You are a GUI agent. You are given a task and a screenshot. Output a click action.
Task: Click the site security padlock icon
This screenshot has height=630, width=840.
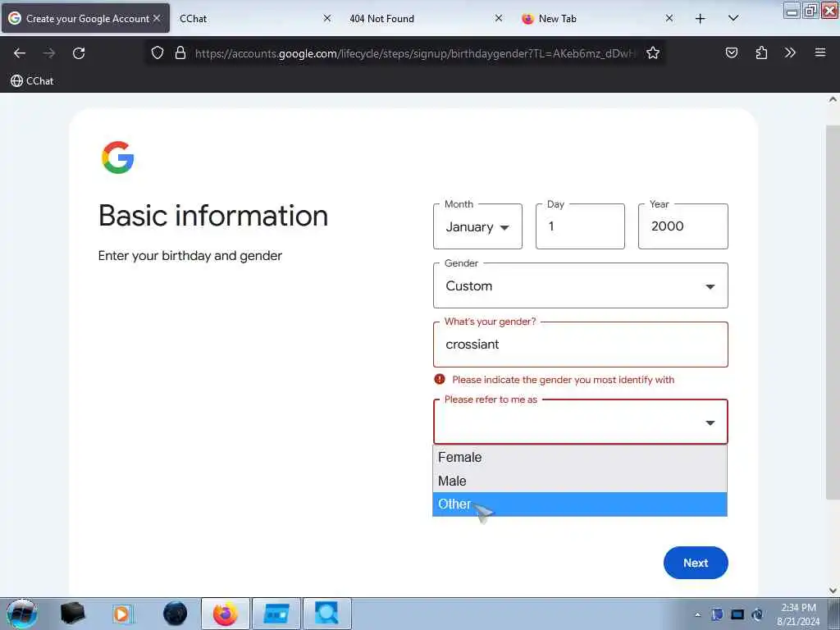[180, 53]
